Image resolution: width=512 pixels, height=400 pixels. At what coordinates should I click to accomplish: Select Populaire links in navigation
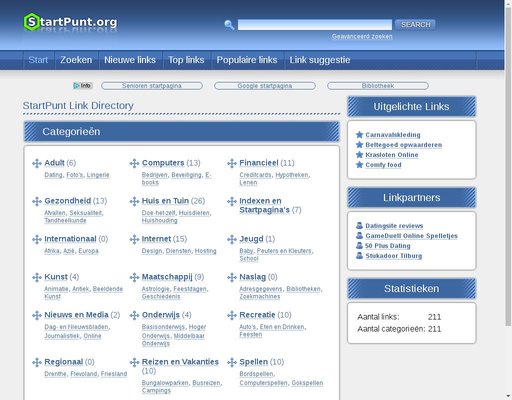(x=247, y=60)
